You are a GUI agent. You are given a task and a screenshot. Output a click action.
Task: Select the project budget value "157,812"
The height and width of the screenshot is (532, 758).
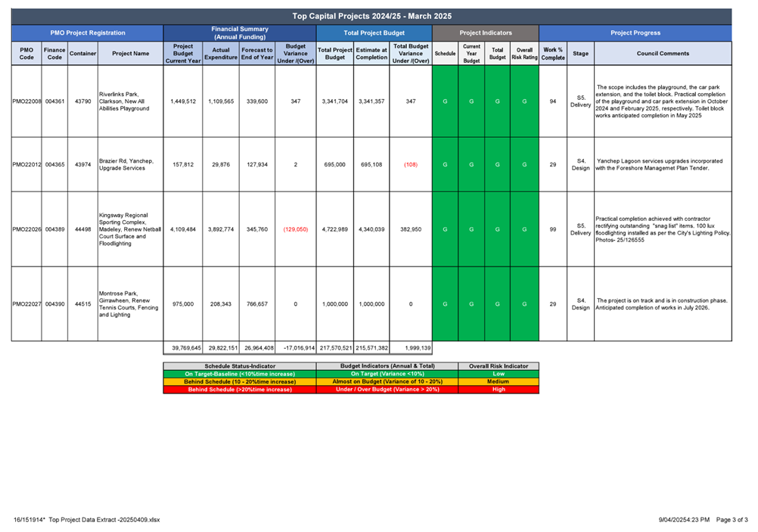point(183,164)
